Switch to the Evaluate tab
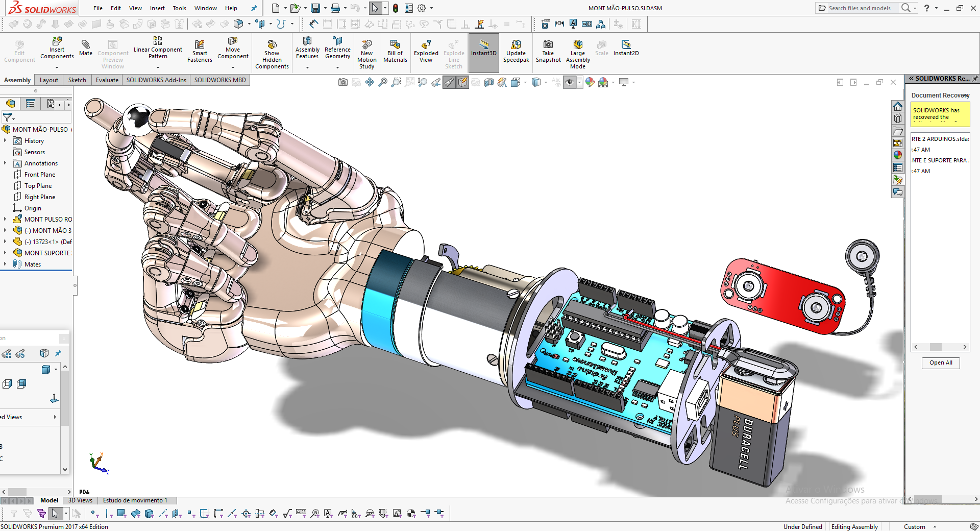Image resolution: width=980 pixels, height=531 pixels. click(107, 80)
